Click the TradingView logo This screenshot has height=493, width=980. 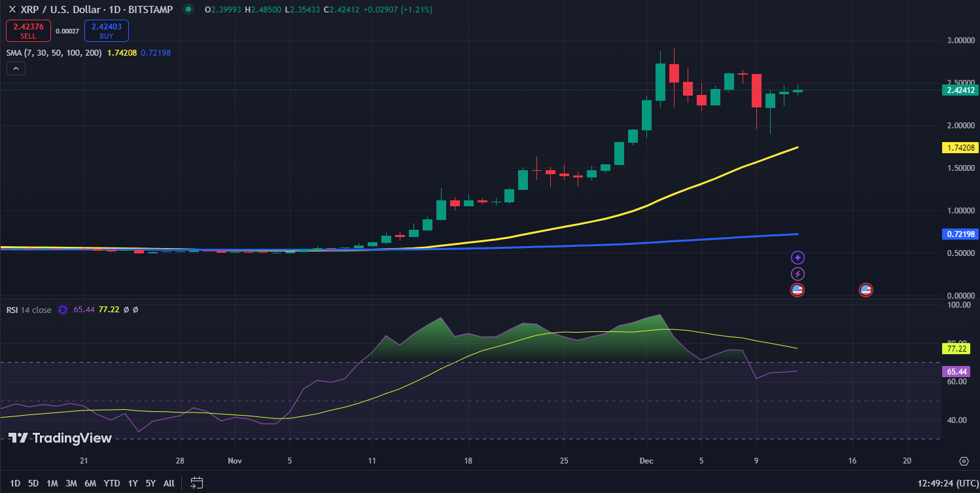tap(60, 438)
